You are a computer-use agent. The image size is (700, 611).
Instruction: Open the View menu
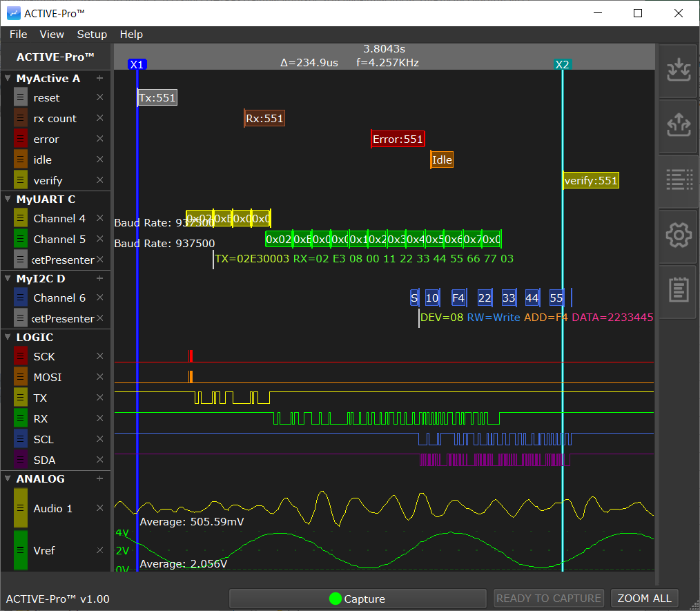pyautogui.click(x=52, y=34)
